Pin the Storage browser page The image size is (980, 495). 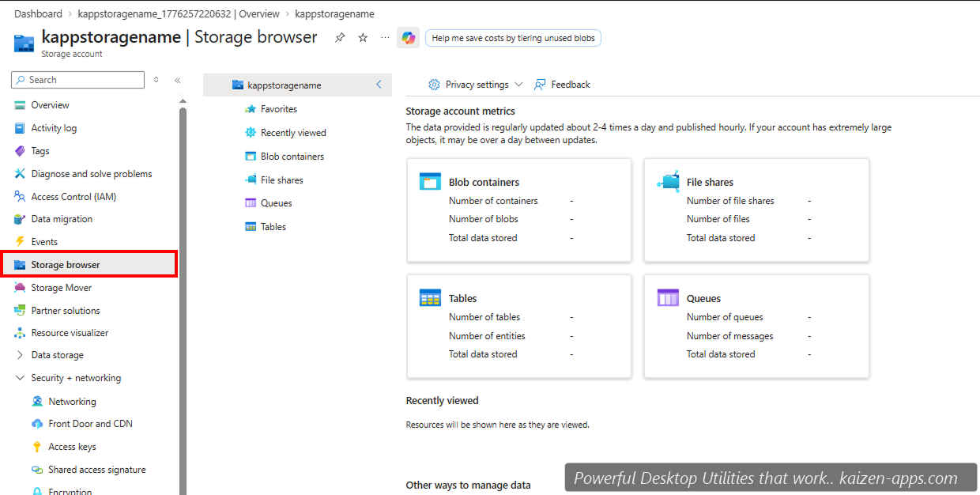(x=340, y=37)
